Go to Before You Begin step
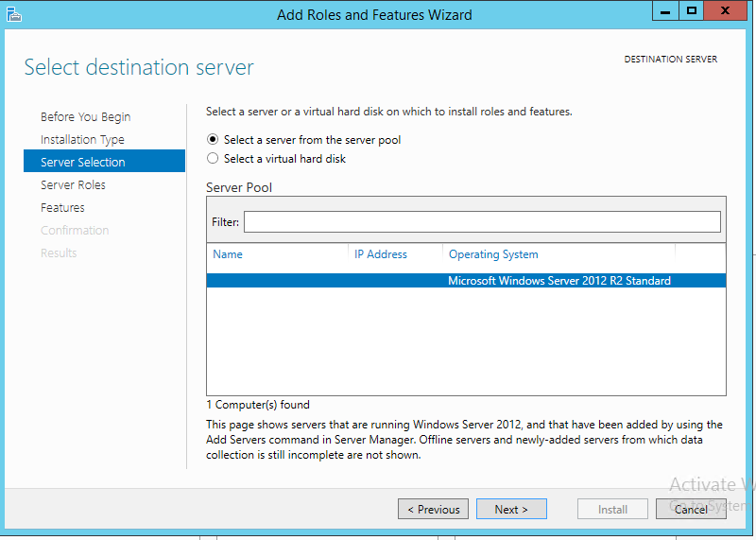The width and height of the screenshot is (756, 540). click(86, 117)
